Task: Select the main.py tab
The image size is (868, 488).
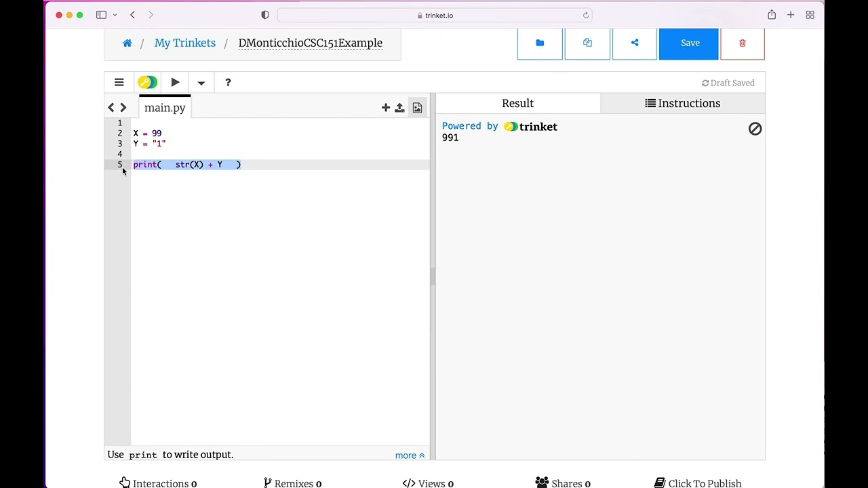Action: tap(165, 108)
